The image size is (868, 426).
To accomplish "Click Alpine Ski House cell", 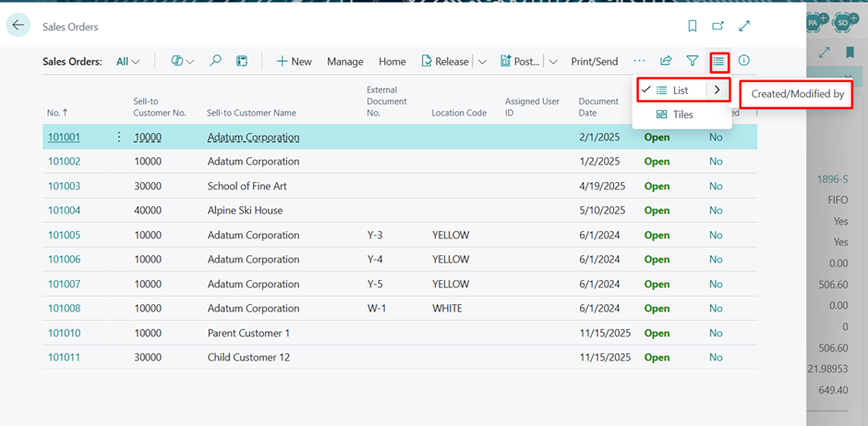I will pyautogui.click(x=245, y=211).
